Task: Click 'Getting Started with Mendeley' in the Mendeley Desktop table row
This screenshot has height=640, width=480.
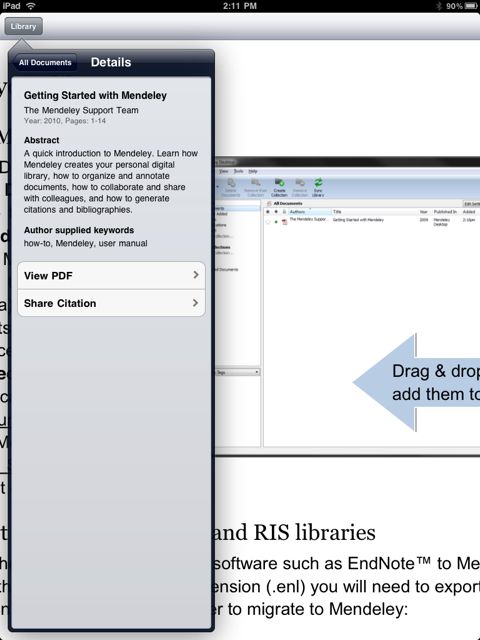Action: 358,220
